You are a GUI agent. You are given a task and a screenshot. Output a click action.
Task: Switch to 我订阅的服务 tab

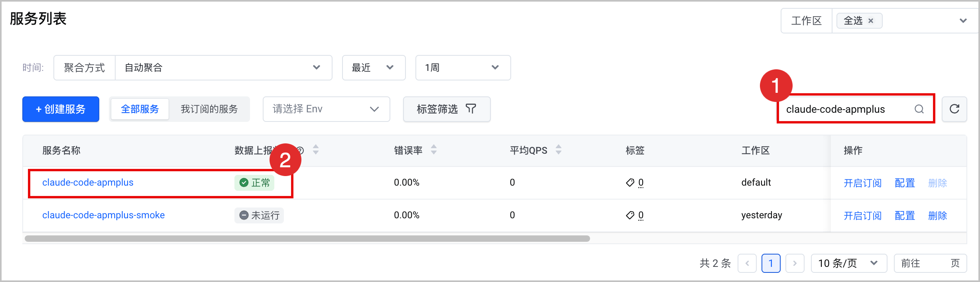click(x=209, y=109)
